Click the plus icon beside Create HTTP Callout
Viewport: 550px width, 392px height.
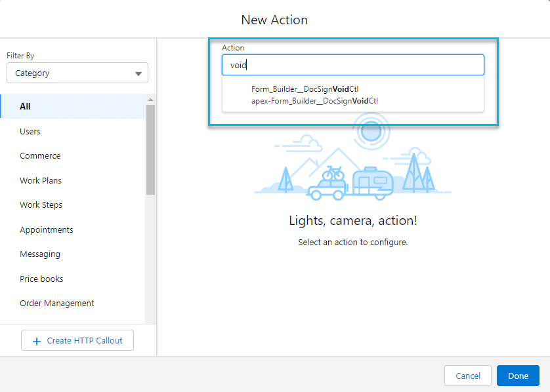point(37,340)
